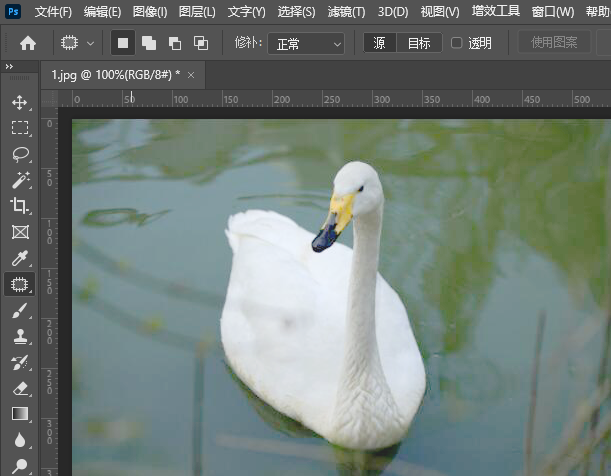
Task: Choose the 源 patch option
Action: pos(380,43)
